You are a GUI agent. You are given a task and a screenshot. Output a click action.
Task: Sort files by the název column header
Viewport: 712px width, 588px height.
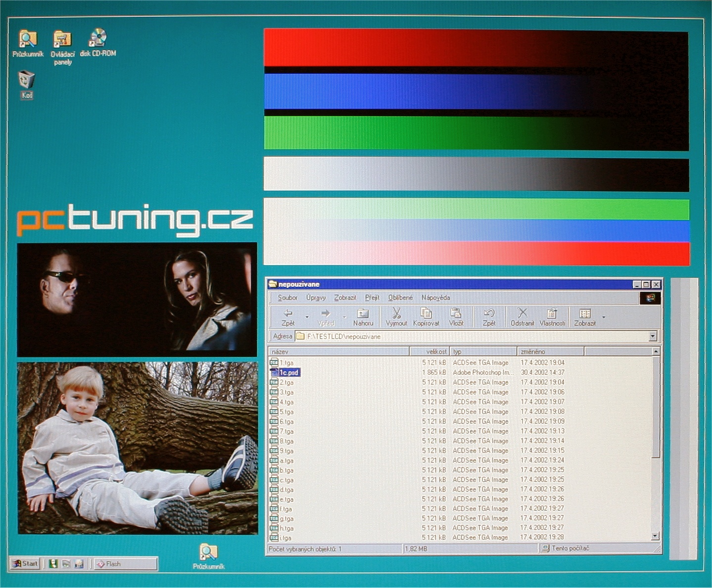(339, 352)
